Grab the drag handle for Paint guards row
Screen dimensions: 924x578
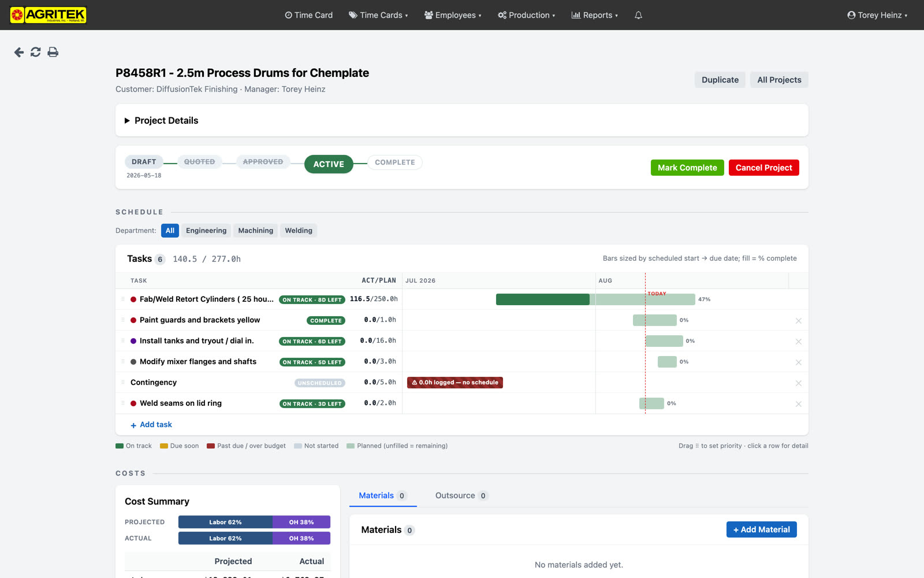123,320
